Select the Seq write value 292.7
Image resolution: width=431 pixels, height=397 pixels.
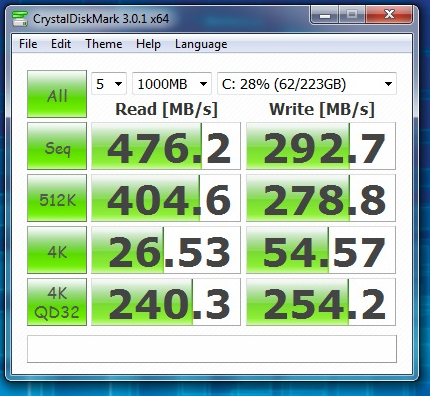[x=321, y=146]
